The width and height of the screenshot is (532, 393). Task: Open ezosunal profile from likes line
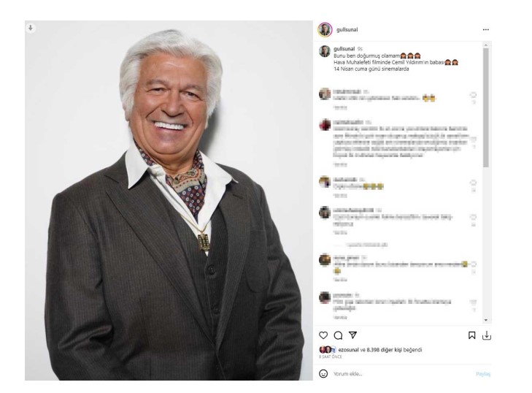click(x=348, y=349)
